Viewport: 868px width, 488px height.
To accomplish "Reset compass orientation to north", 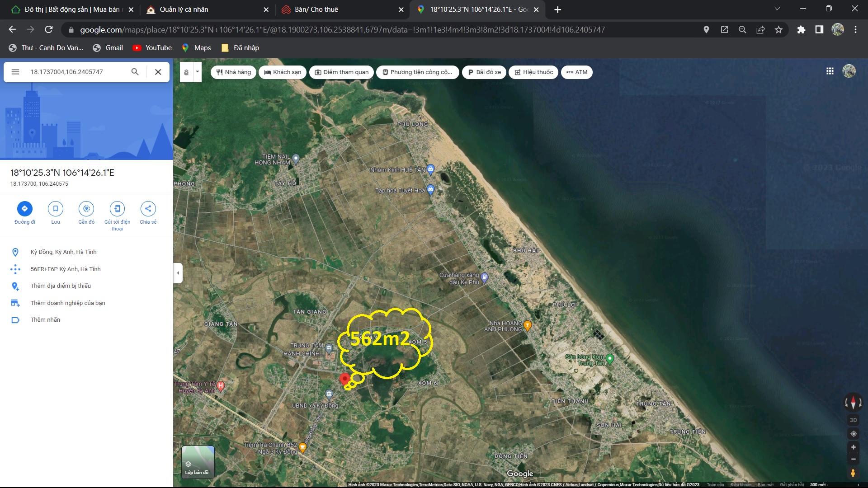I will (853, 402).
